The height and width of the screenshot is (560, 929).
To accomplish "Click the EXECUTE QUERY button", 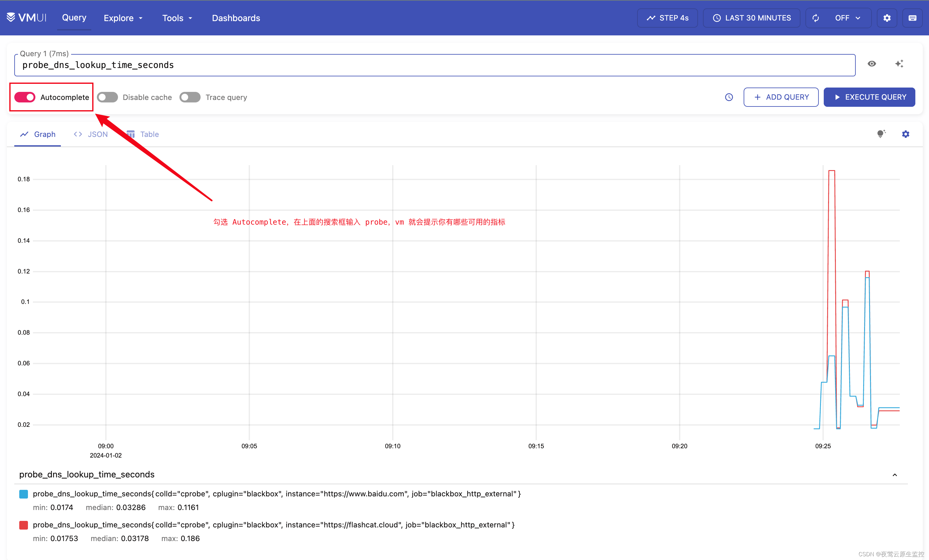I will (x=869, y=97).
